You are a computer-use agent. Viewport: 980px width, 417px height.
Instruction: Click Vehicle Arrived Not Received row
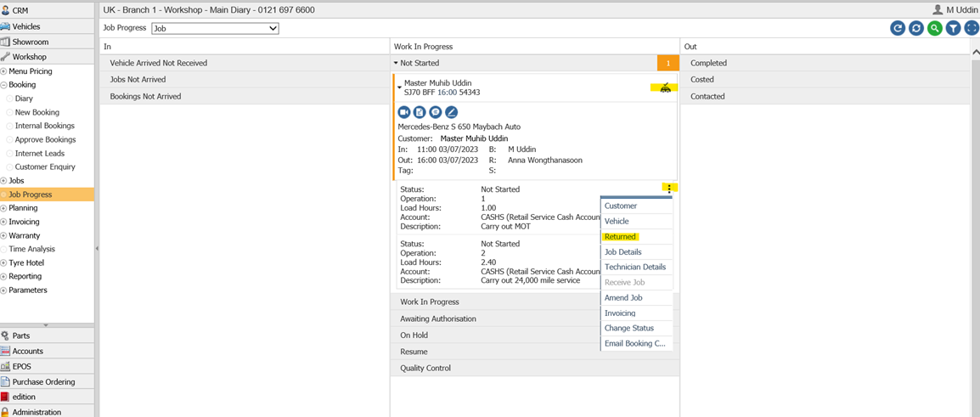[245, 63]
